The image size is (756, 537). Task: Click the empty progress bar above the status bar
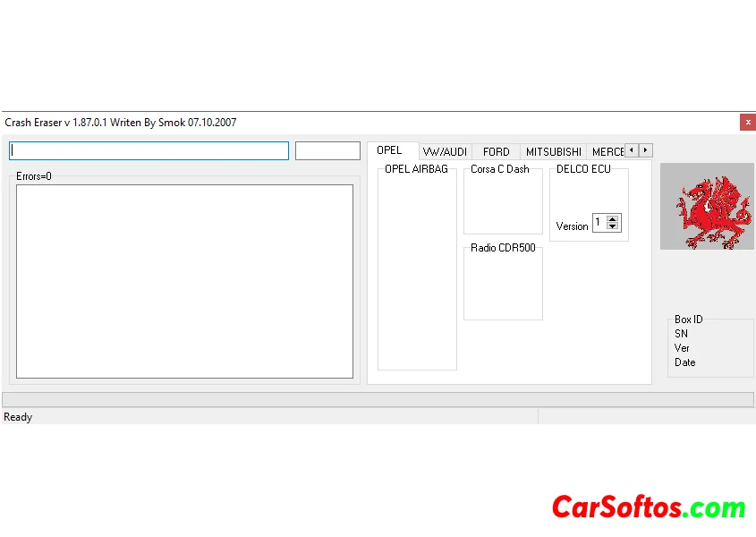378,399
